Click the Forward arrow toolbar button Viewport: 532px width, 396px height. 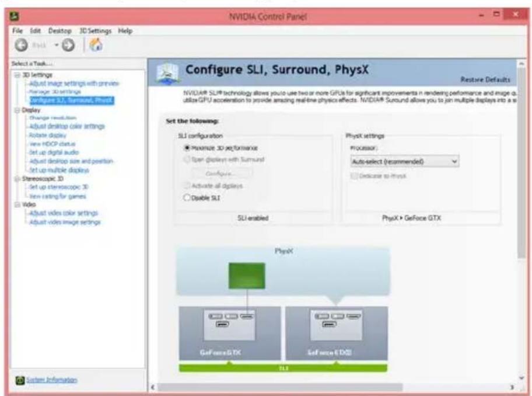click(68, 45)
